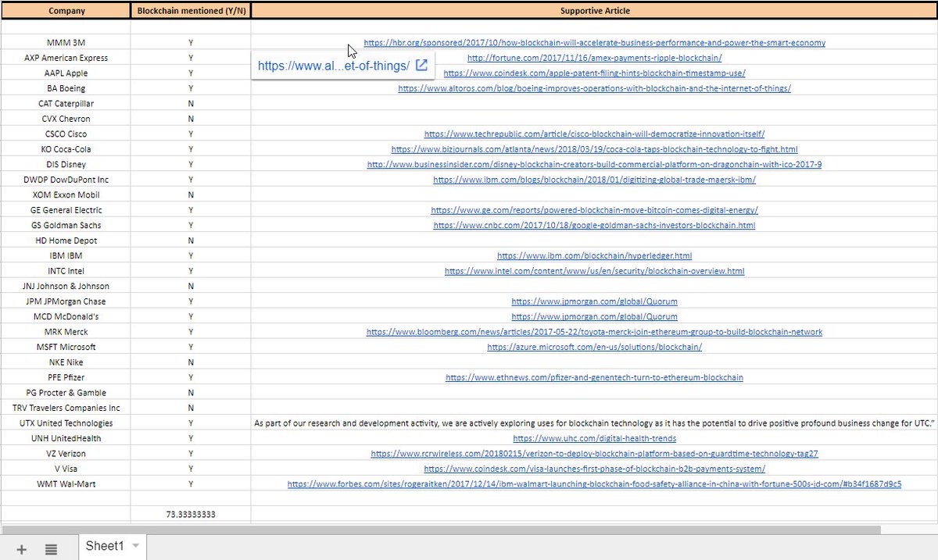Open the forbes ibm-walmart food safety link
Viewport: 938px width, 560px height.
[594, 484]
